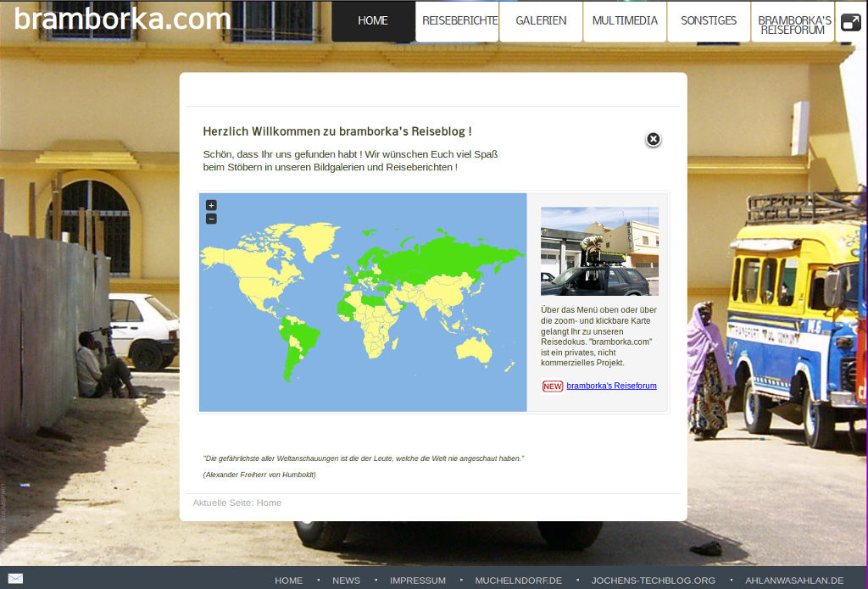
Task: Open BRAMBORKA'S REISEFORUM menu item
Action: (x=793, y=24)
